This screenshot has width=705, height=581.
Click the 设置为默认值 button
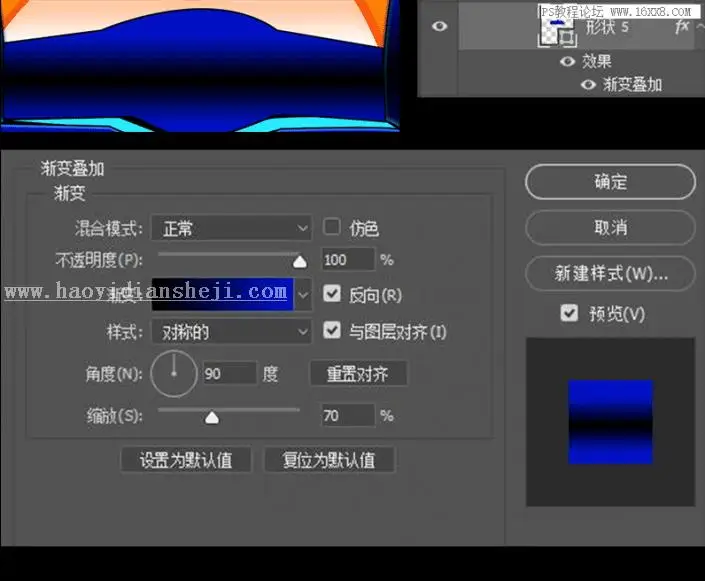pos(186,460)
